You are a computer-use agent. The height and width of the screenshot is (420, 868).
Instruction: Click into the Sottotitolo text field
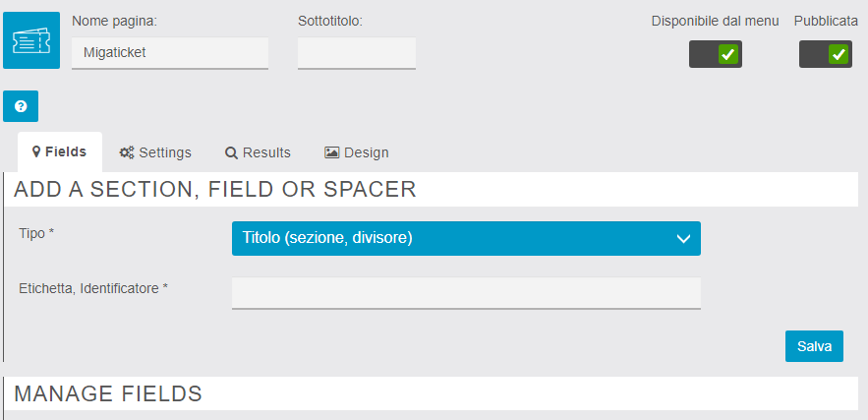pyautogui.click(x=357, y=53)
